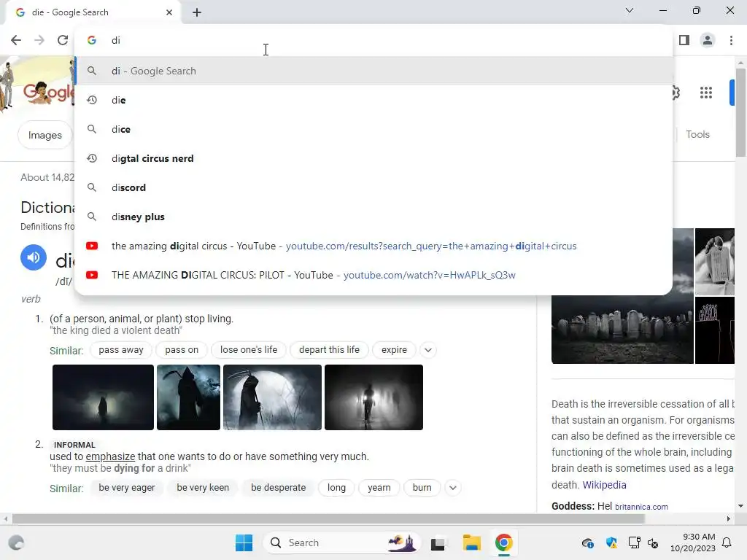The height and width of the screenshot is (560, 747).
Task: Open 'the amazing digital circus - YouTube' suggestion
Action: (x=373, y=246)
